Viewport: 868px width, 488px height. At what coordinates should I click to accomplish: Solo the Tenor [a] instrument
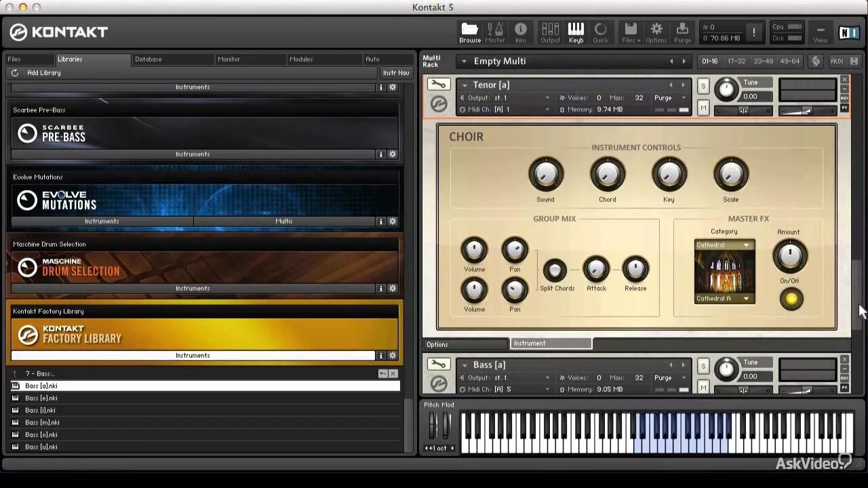pos(703,86)
